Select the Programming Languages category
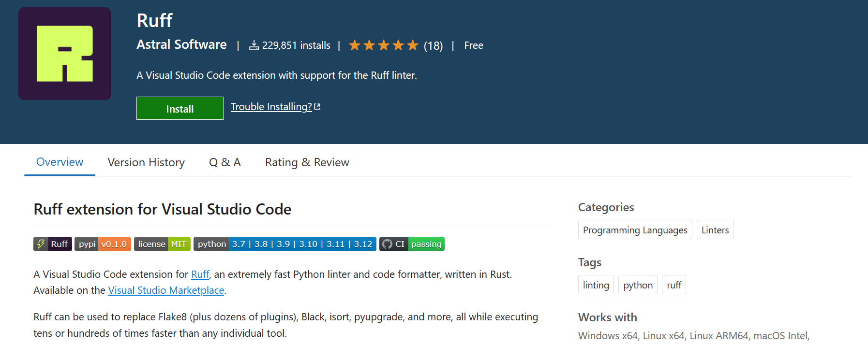This screenshot has width=868, height=344. (x=635, y=230)
